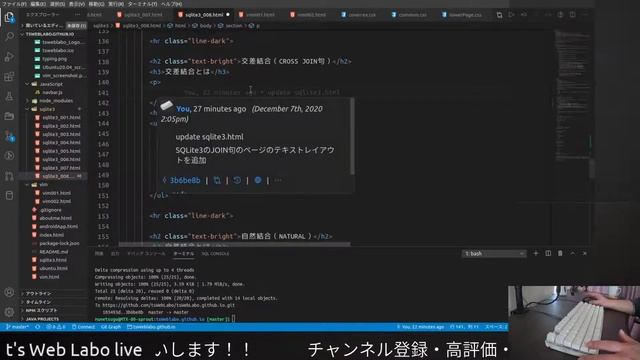Open the Accounts icon in activity bar
Screen dimensions: 640x360
click(9, 292)
